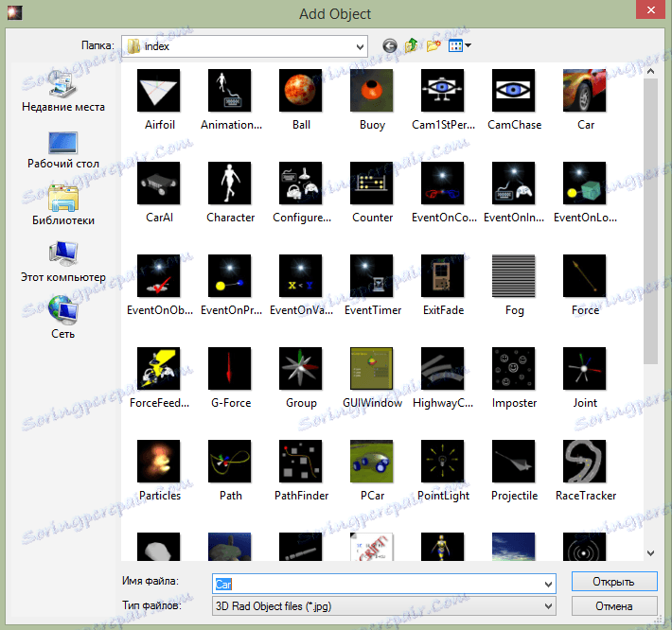Select the EventOnCo... object icon

pyautogui.click(x=443, y=183)
